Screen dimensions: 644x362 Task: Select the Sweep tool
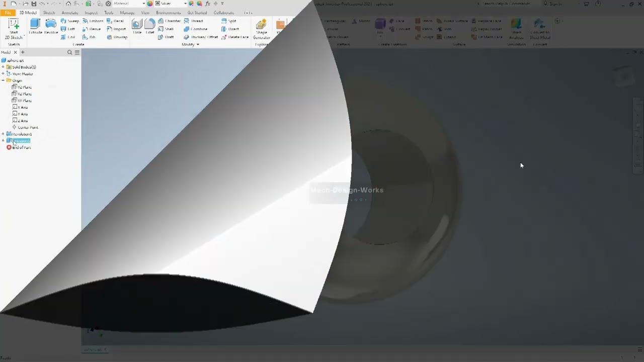(x=69, y=21)
